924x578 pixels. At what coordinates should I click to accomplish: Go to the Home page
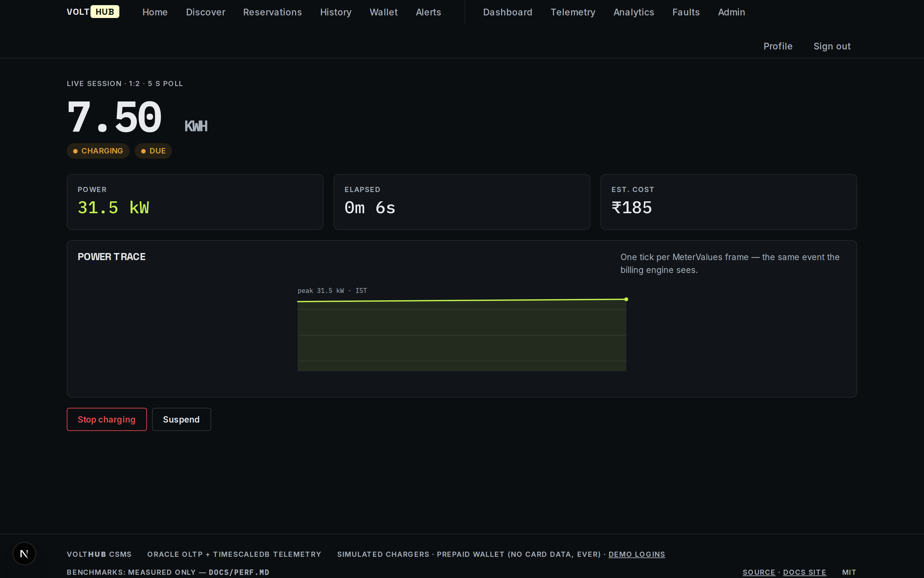coord(155,12)
